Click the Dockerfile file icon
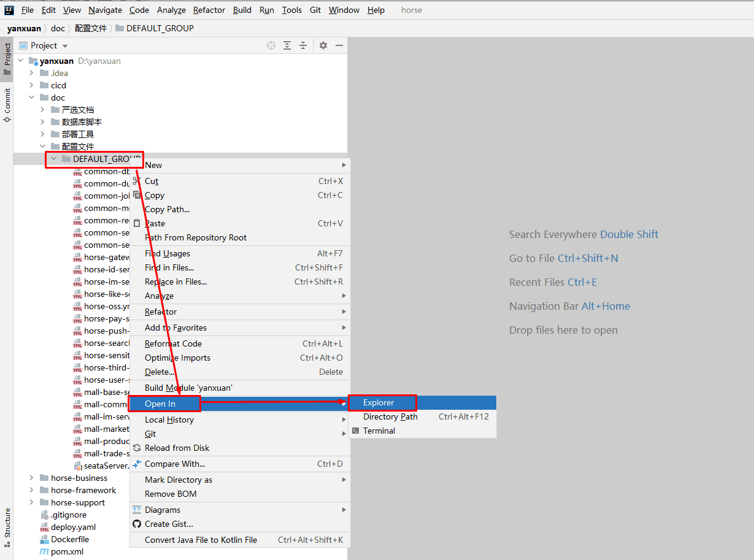This screenshot has height=560, width=754. click(44, 539)
